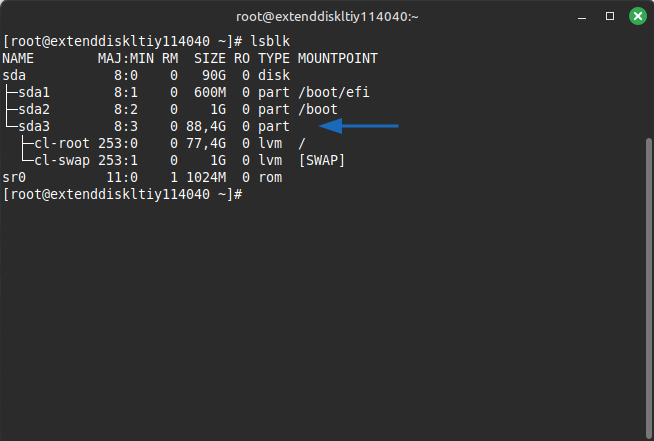Image resolution: width=654 pixels, height=441 pixels.
Task: Click the [SWAP] mountpoint text
Action: 321,160
